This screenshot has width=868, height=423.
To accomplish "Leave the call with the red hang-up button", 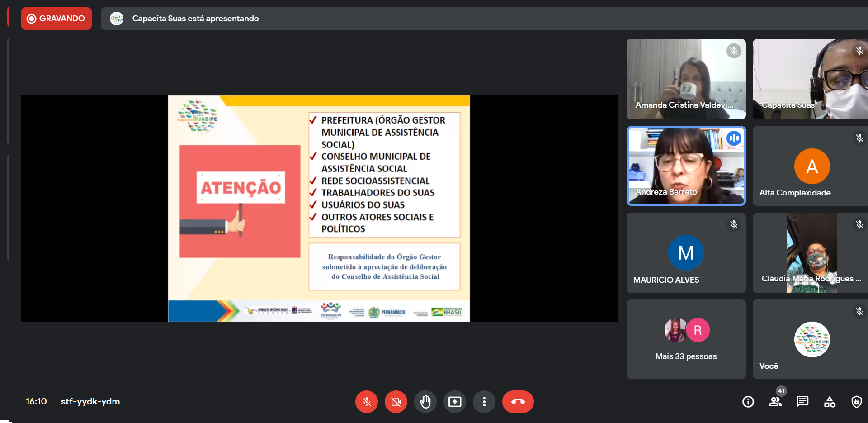I will pyautogui.click(x=518, y=402).
